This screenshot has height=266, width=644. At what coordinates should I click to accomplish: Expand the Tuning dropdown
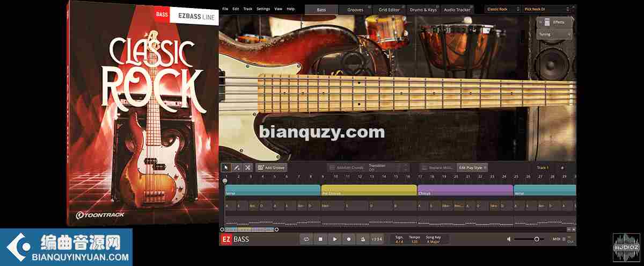coord(554,34)
